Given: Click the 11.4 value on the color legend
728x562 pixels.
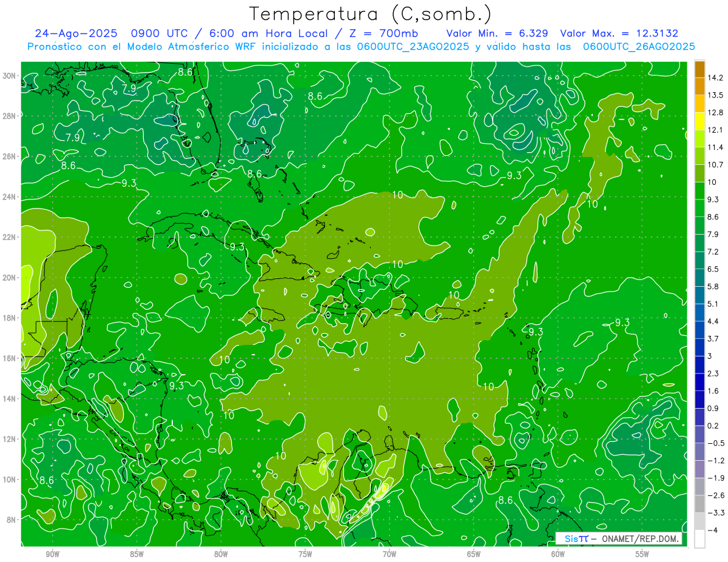Looking at the screenshot, I should coord(715,147).
